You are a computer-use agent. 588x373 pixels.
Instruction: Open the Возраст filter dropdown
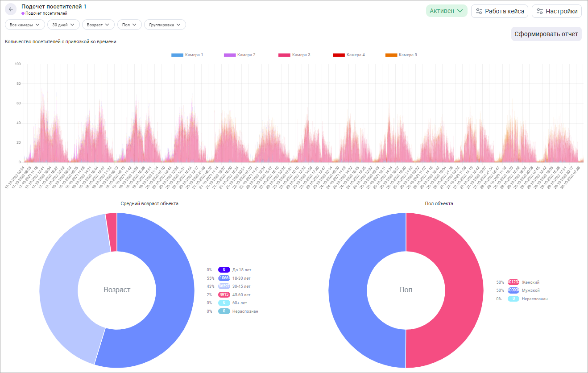coord(98,25)
